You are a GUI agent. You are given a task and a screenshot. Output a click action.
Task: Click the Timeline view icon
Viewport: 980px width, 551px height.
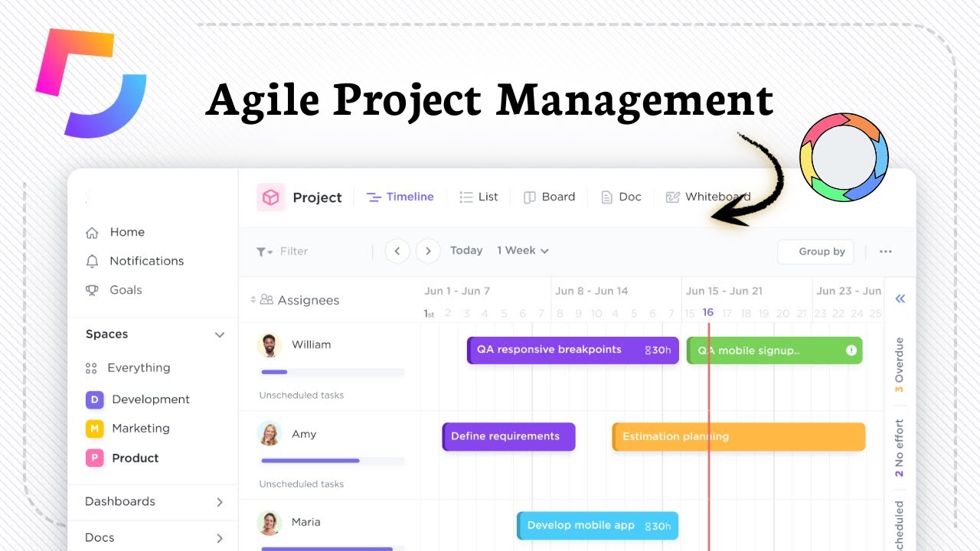(x=374, y=197)
